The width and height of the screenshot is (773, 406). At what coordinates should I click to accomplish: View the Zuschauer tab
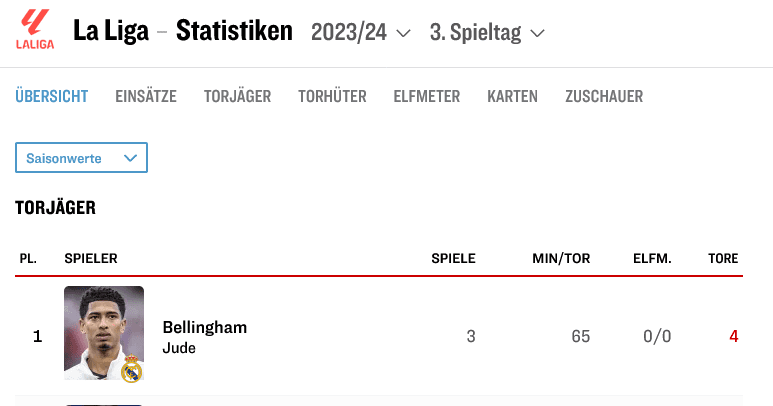tap(604, 96)
